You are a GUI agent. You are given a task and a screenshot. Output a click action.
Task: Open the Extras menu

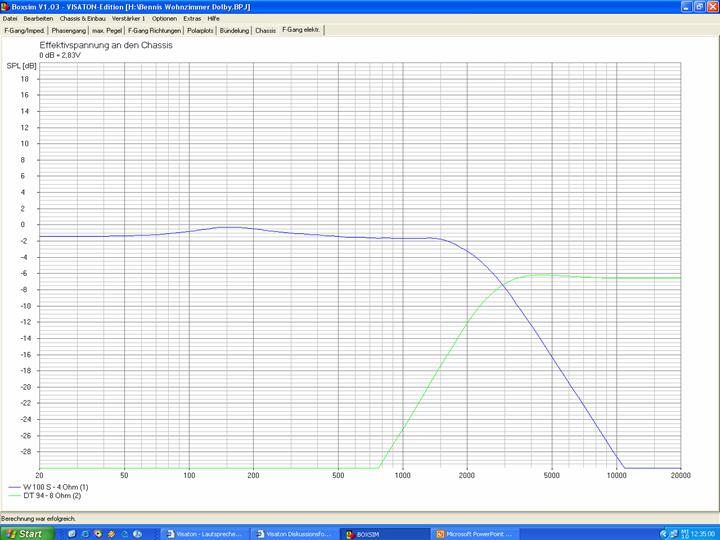(192, 18)
